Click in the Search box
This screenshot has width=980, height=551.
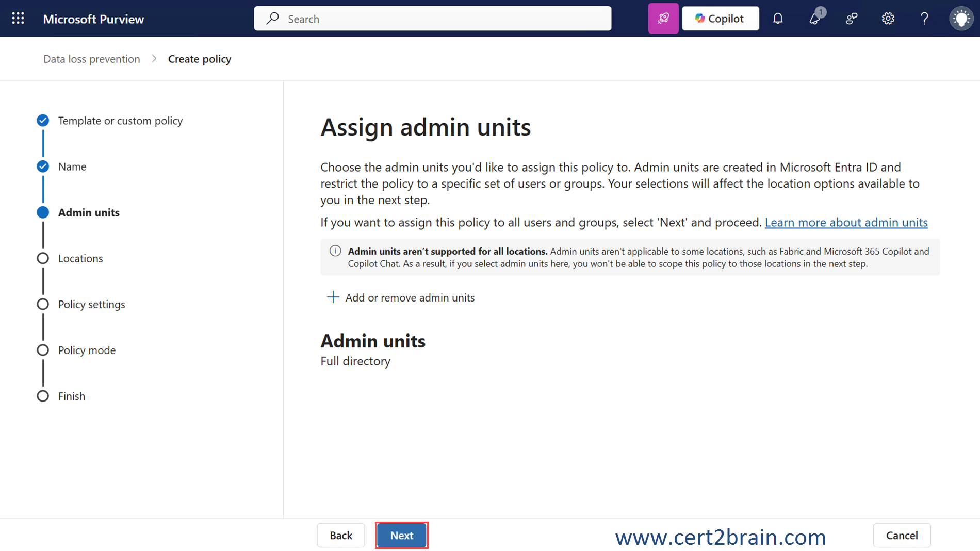point(432,19)
